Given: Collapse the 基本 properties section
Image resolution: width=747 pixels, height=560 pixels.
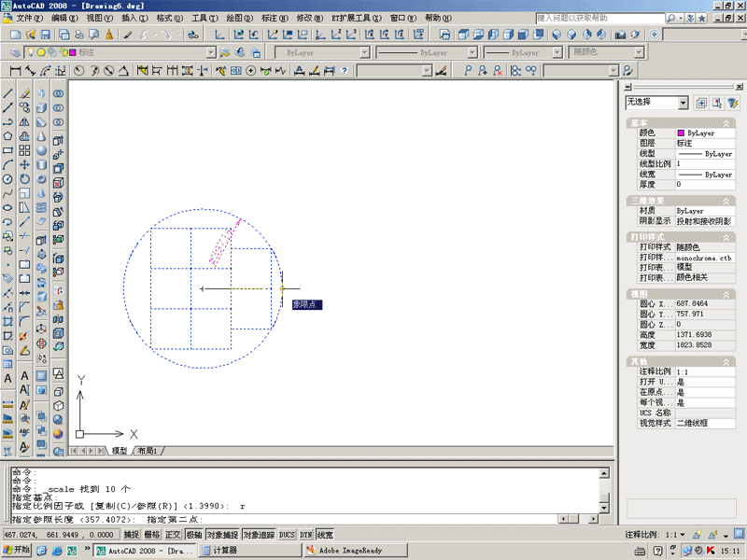Looking at the screenshot, I should (726, 123).
